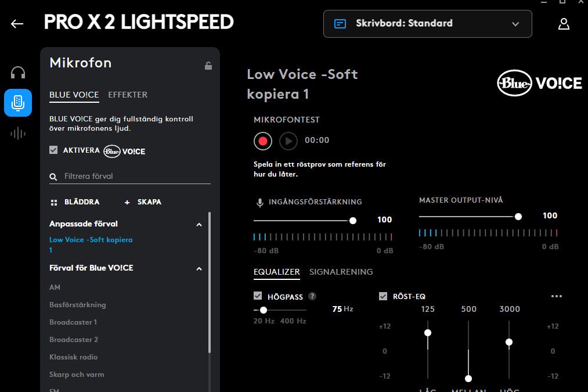Viewport: 588px width, 392px height.
Task: Collapse the Anpassade förval section
Action: [199, 224]
